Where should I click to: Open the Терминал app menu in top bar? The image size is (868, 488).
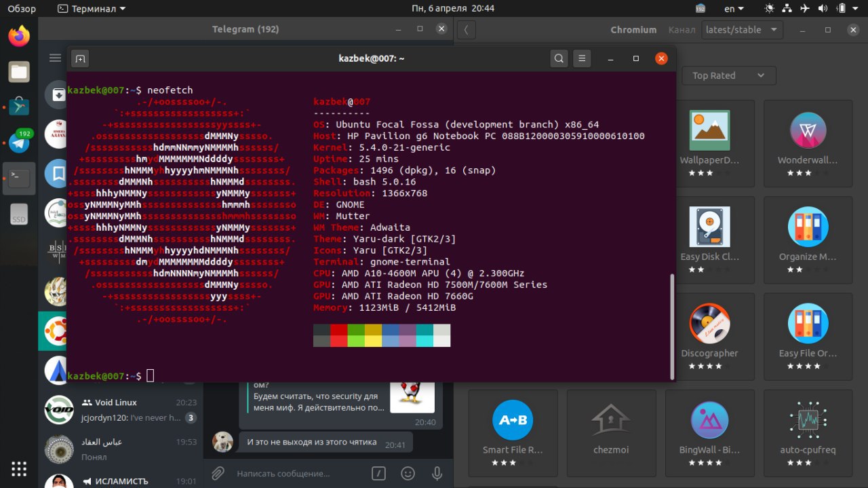coord(92,9)
